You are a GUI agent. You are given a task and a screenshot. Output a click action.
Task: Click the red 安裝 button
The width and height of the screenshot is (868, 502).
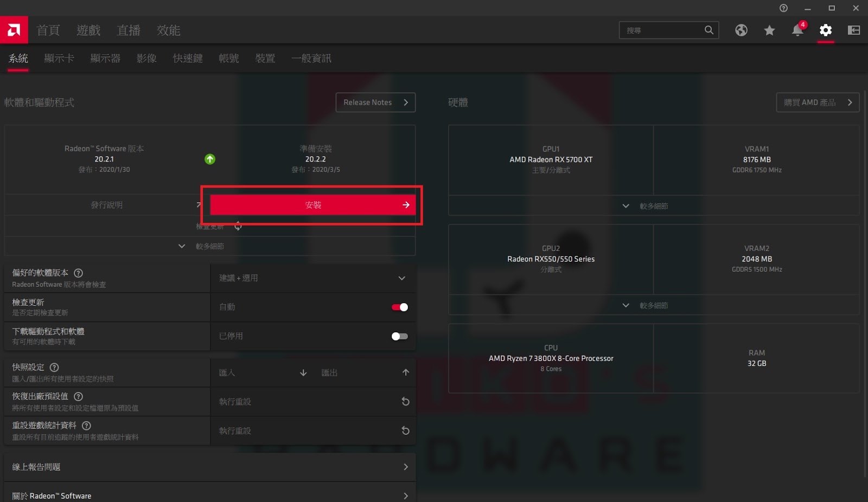(313, 205)
